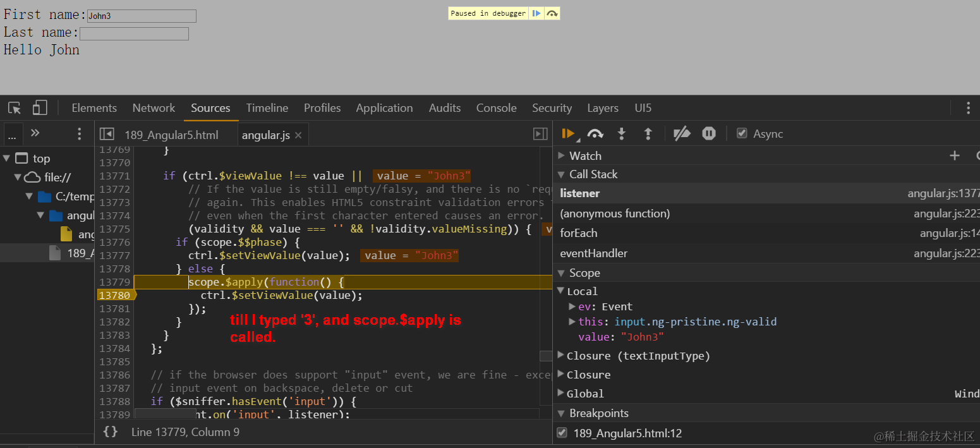The width and height of the screenshot is (980, 448).
Task: Click line number 13780 in the gutter
Action: tap(115, 295)
